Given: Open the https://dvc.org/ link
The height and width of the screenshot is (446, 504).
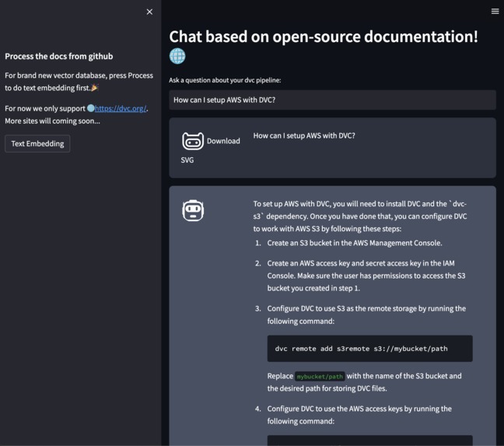Looking at the screenshot, I should pos(121,108).
